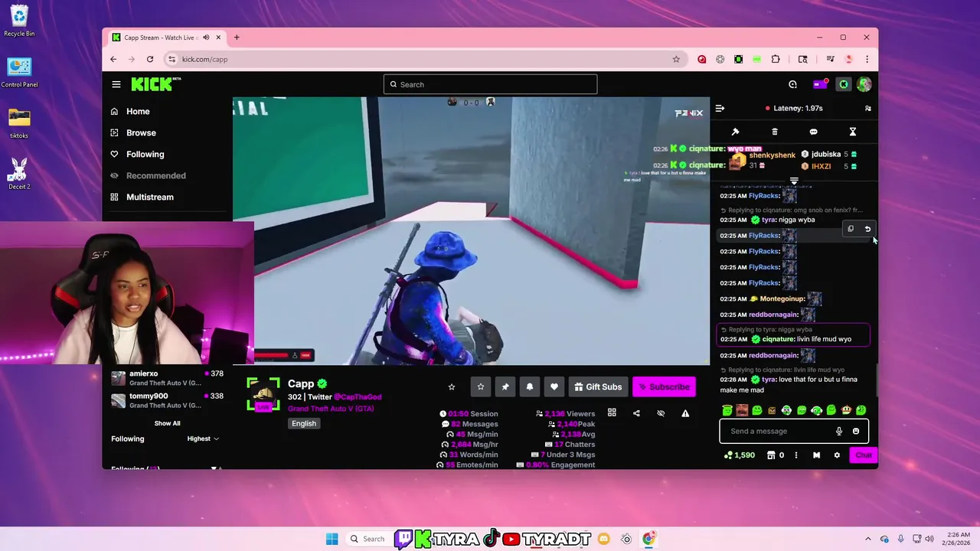Mute the tab audio speaker icon
The width and height of the screenshot is (980, 551).
(206, 37)
